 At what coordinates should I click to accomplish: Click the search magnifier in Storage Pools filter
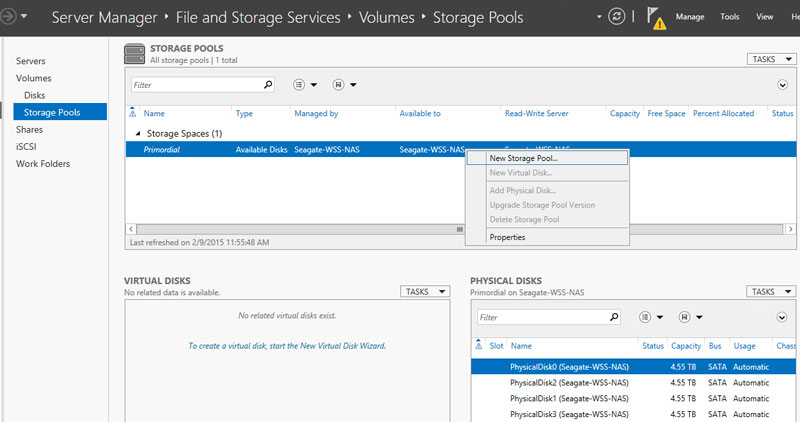[267, 86]
